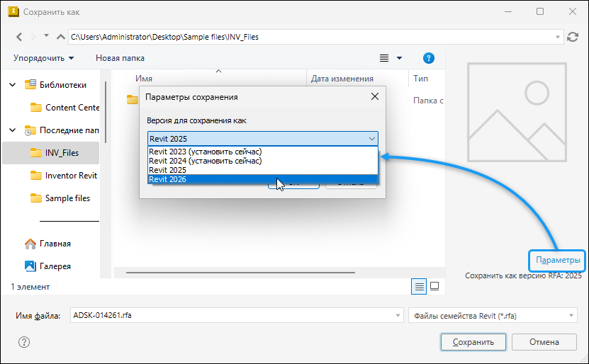
Task: Select the Inventor Revit folder
Action: coord(64,176)
